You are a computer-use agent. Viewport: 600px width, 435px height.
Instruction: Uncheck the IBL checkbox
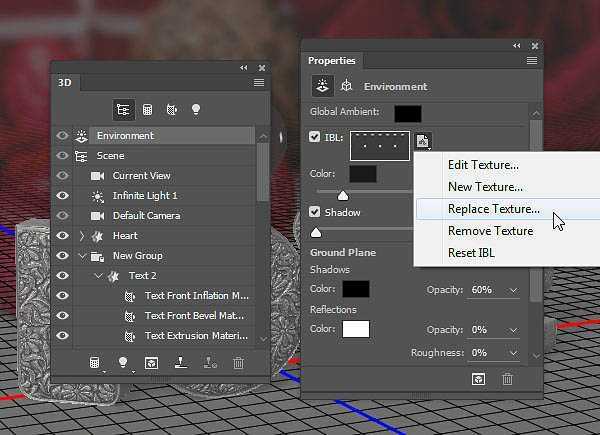click(315, 138)
